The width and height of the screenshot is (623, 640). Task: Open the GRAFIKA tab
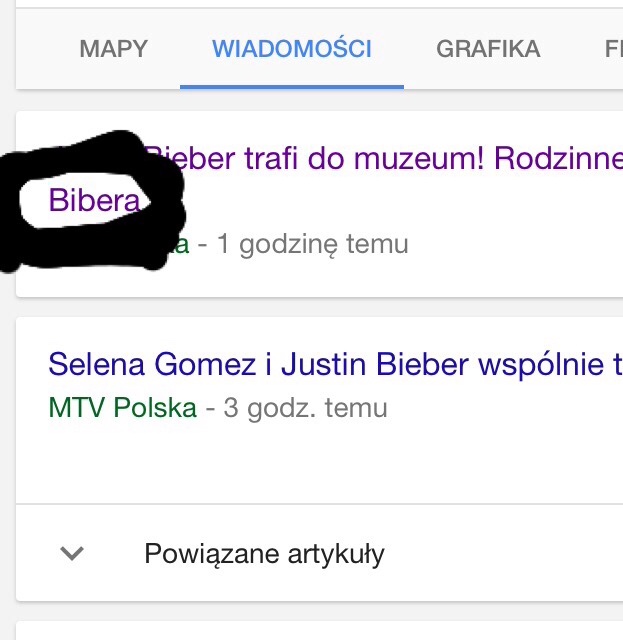tap(488, 48)
